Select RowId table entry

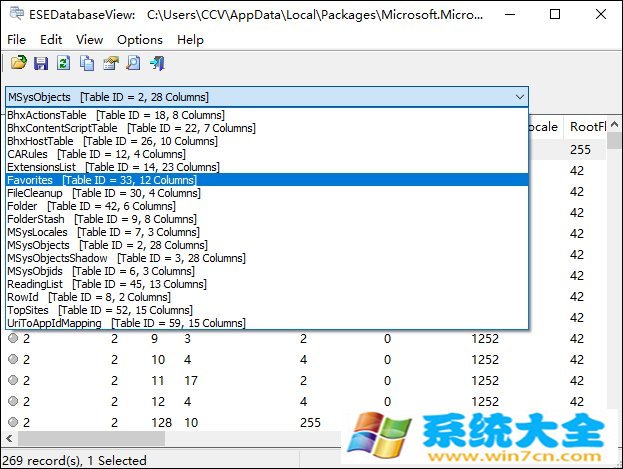click(267, 297)
